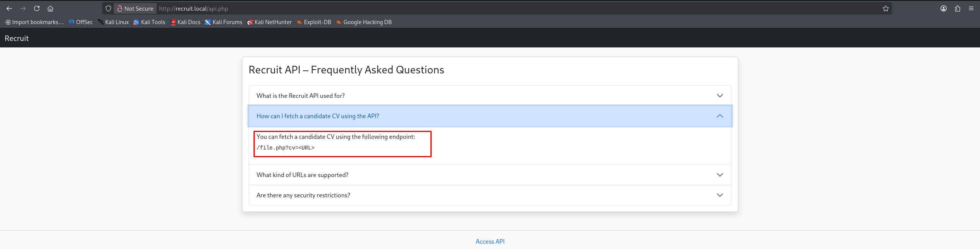The height and width of the screenshot is (249, 980).
Task: Go to browser home page
Action: pyautogui.click(x=50, y=8)
